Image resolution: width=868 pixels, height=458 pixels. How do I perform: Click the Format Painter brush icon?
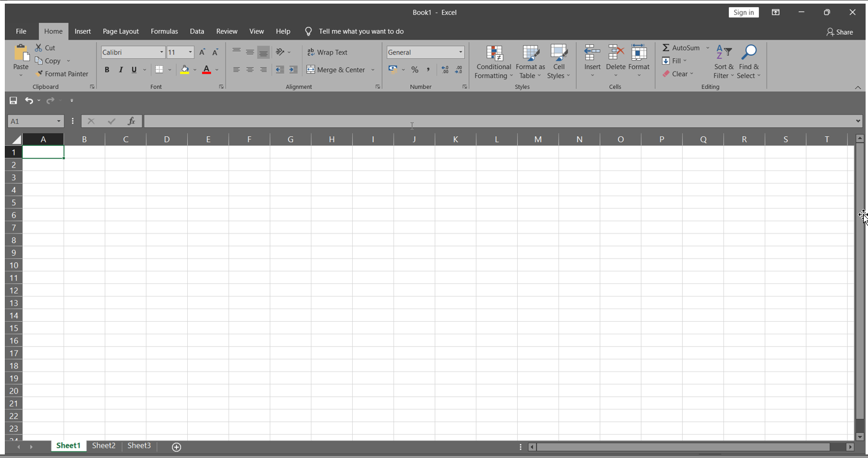click(x=40, y=74)
